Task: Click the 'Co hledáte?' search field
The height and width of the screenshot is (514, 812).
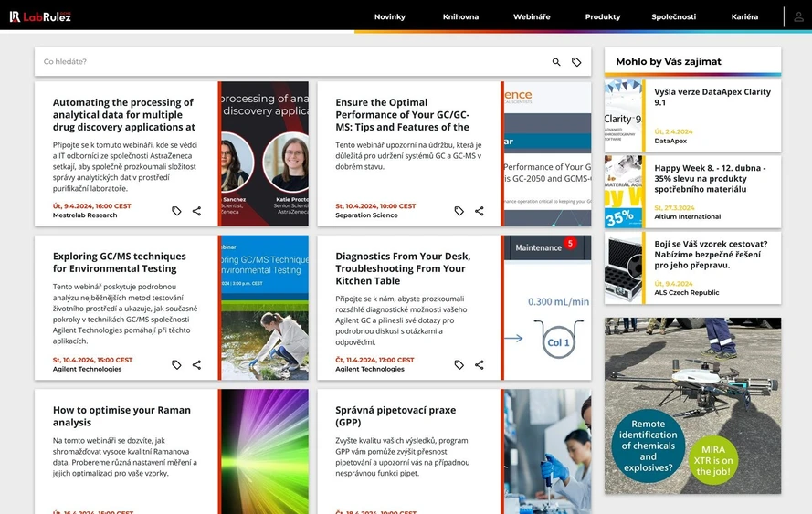Action: [x=292, y=62]
